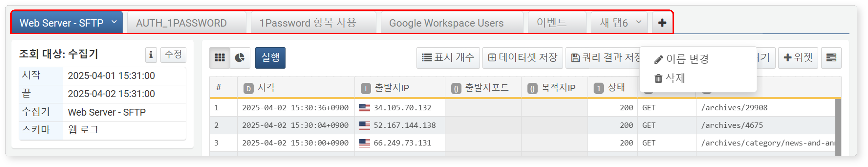Sort by the 시각 column header
This screenshot has height=167, width=868.
coord(296,88)
